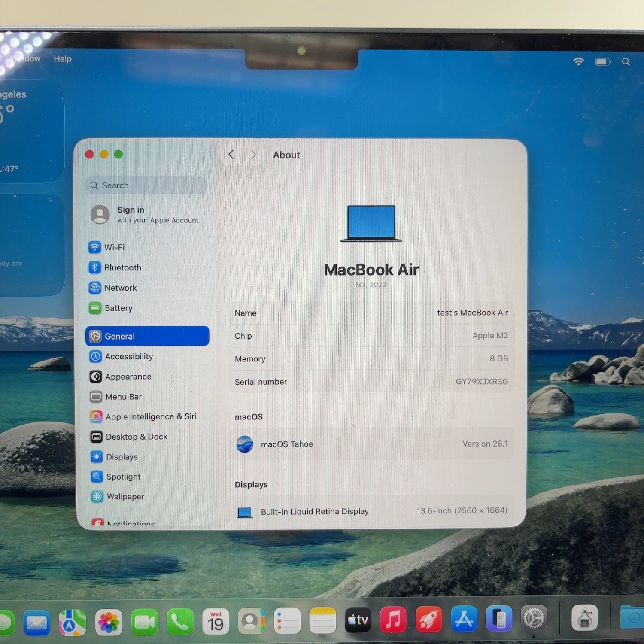Select Wallpaper in the sidebar
This screenshot has width=644, height=644.
(125, 496)
